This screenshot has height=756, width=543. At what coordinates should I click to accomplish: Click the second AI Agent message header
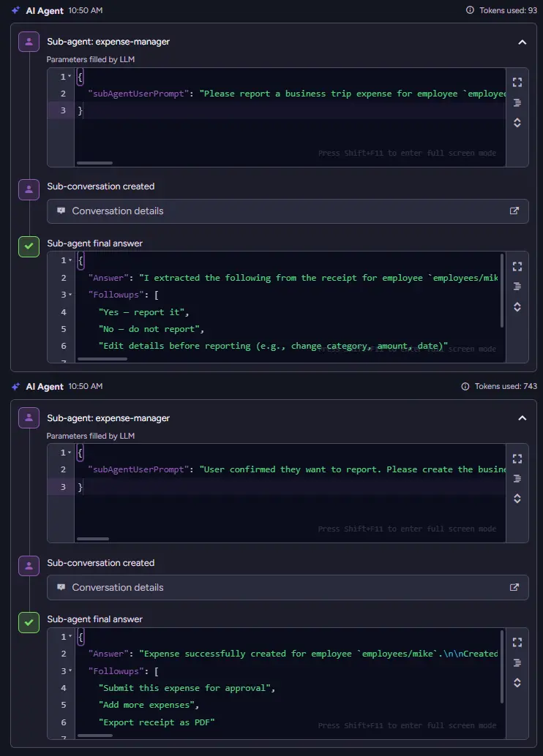coord(45,386)
